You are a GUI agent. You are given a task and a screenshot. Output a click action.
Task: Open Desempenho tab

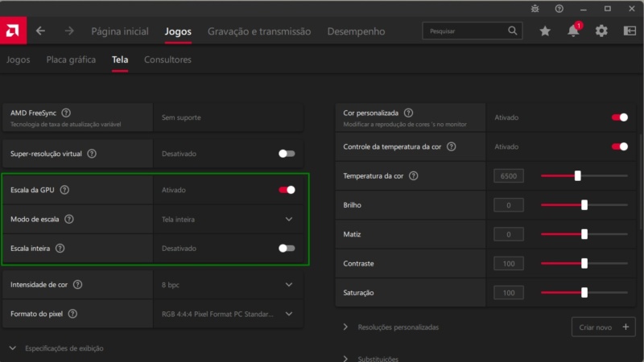(x=356, y=31)
